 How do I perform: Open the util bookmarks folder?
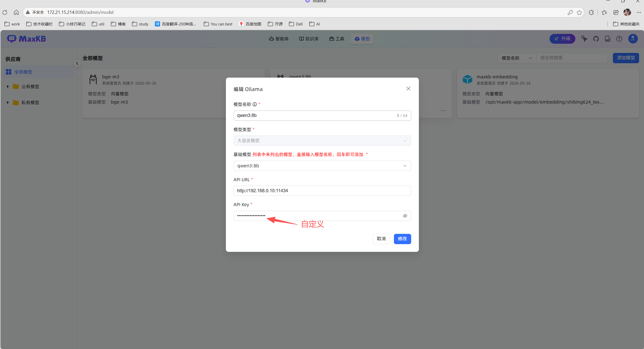click(98, 24)
